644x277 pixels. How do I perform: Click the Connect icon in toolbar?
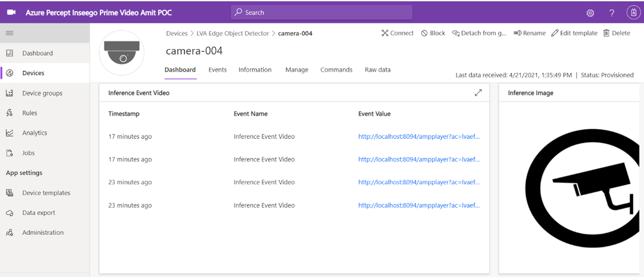384,34
